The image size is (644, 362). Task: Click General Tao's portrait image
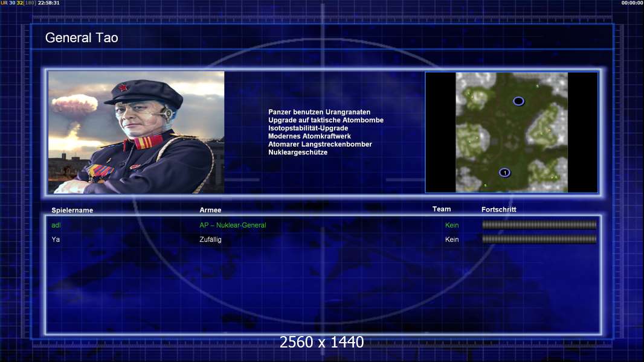coord(137,132)
